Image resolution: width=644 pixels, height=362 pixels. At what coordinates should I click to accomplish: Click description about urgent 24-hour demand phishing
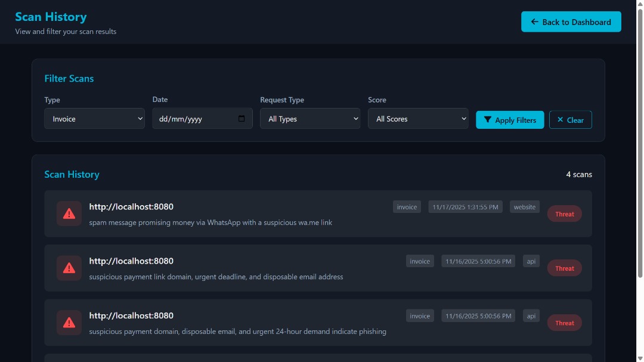click(x=237, y=331)
